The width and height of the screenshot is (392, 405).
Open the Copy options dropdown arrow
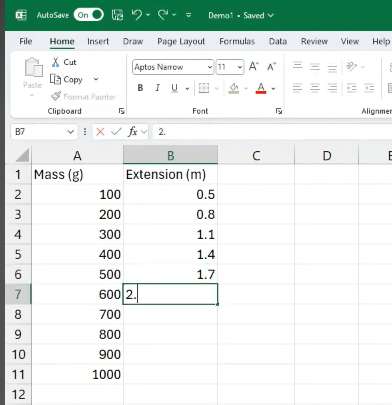coord(96,79)
